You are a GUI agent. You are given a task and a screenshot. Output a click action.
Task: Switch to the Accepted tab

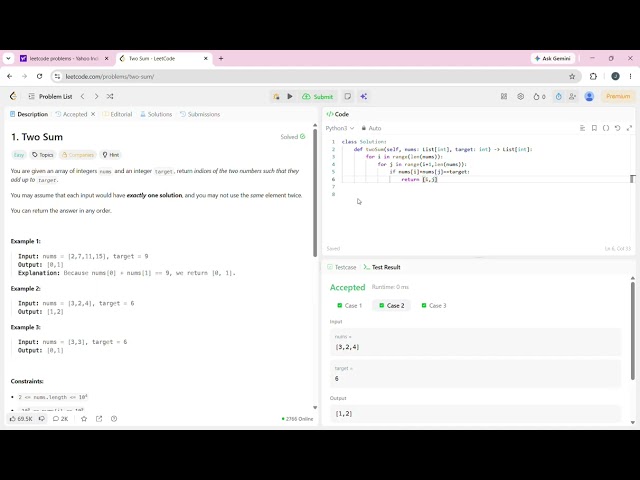tap(71, 114)
